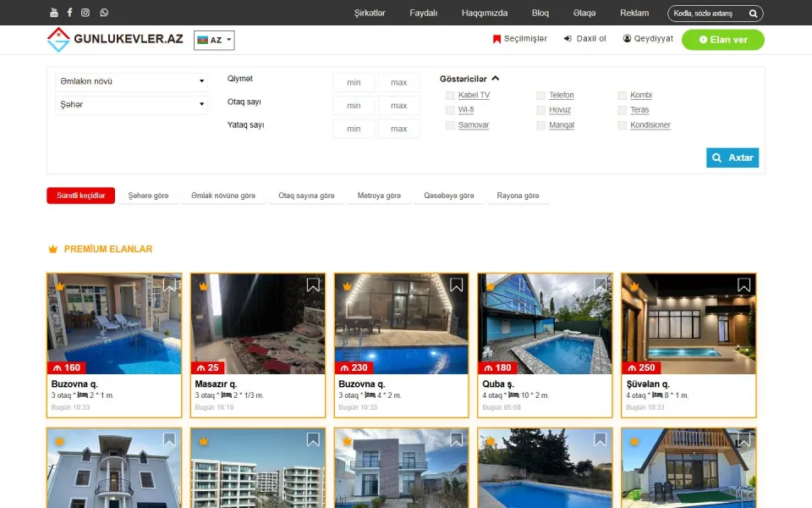This screenshot has height=508, width=812.
Task: Click the Axtar search button
Action: tap(732, 157)
